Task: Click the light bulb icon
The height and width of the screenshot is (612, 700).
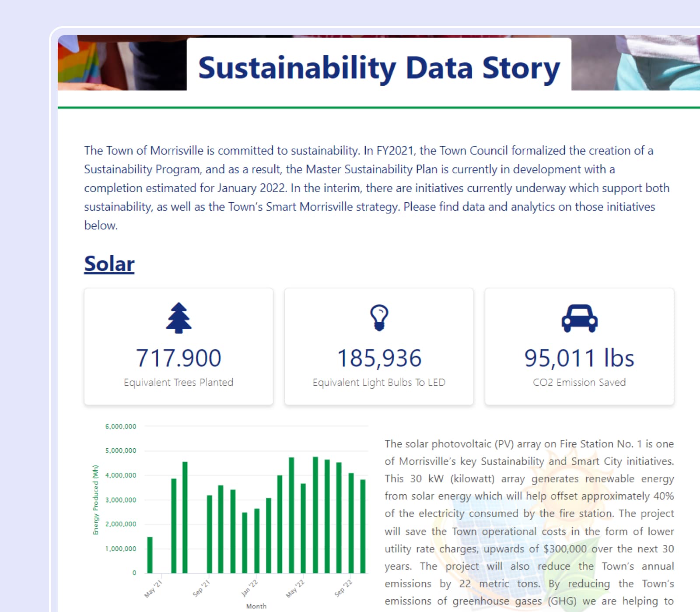Action: pos(379,318)
